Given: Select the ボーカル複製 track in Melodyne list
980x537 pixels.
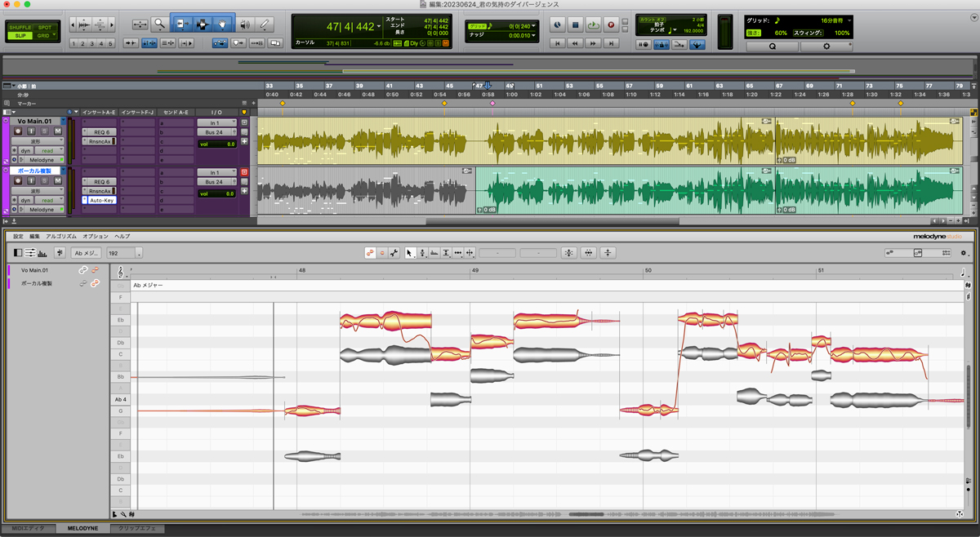Looking at the screenshot, I should tap(37, 283).
